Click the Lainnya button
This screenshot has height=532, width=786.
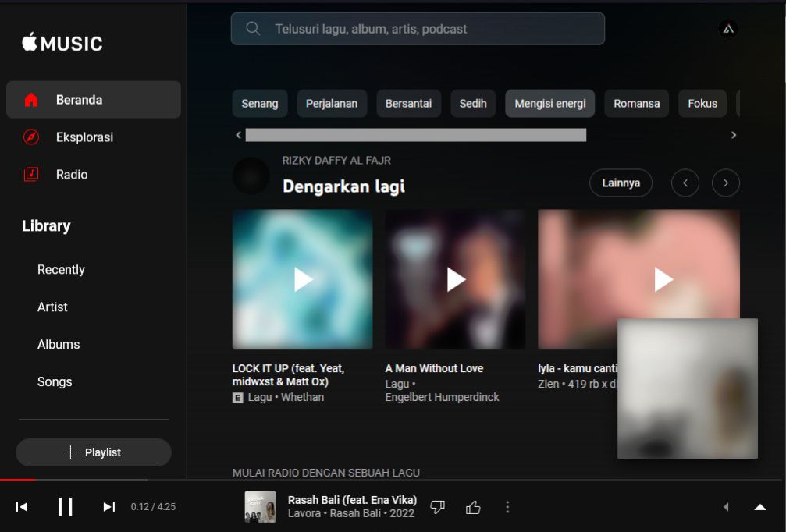621,183
